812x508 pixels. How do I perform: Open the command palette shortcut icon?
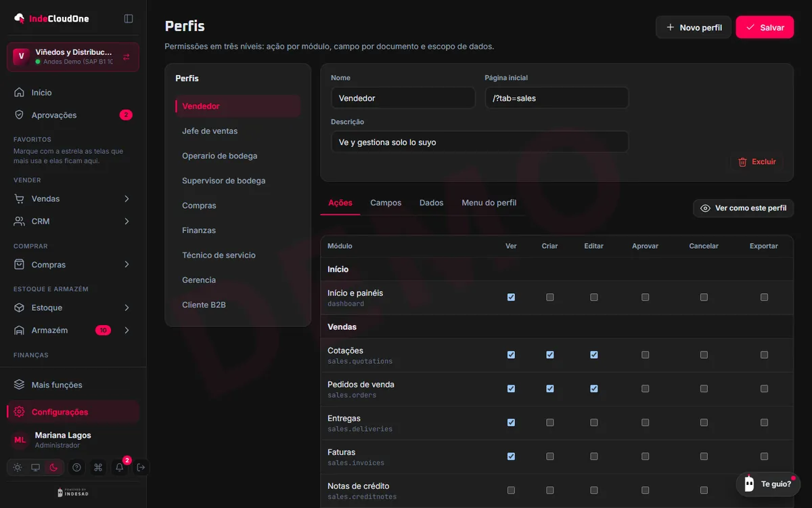pos(98,467)
